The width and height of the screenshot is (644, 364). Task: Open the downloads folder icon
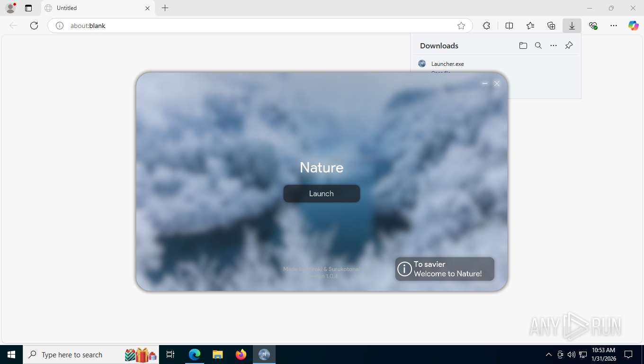[523, 45]
